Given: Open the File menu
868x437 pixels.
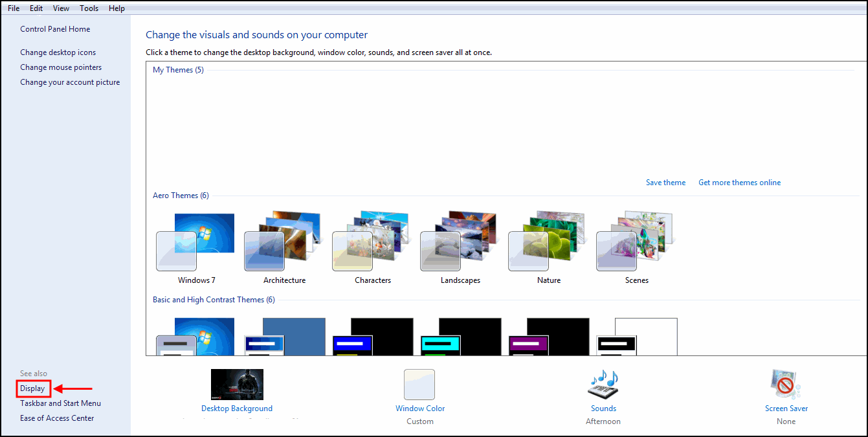Looking at the screenshot, I should (14, 8).
